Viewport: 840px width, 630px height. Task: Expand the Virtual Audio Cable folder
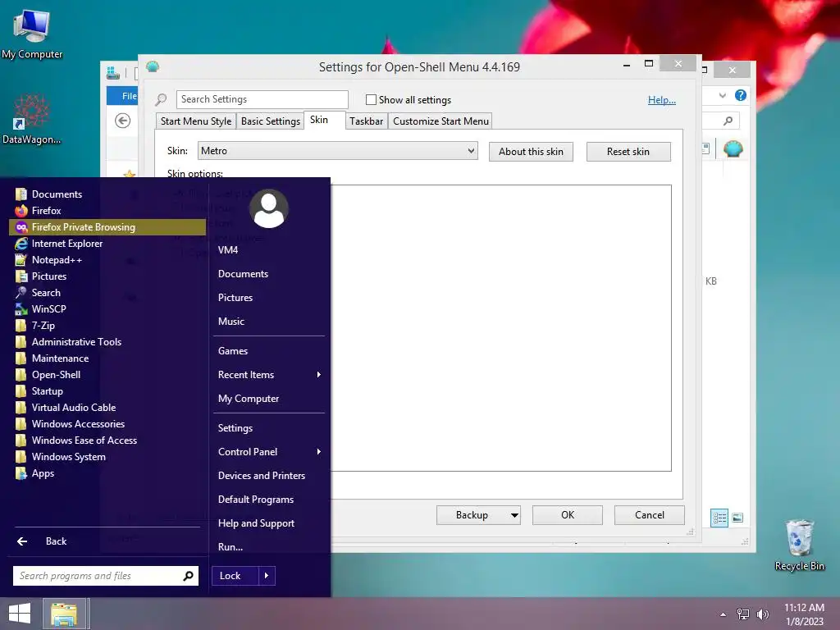107,408
